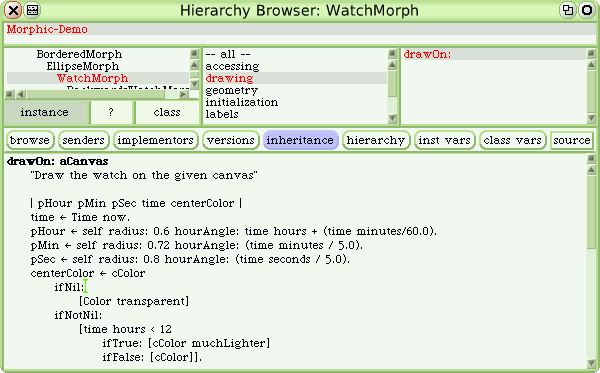Select the labels protocol
The height and width of the screenshot is (373, 600).
[x=222, y=114]
